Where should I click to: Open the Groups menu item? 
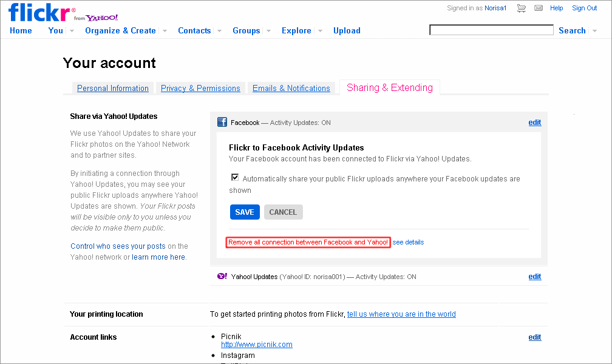(246, 30)
